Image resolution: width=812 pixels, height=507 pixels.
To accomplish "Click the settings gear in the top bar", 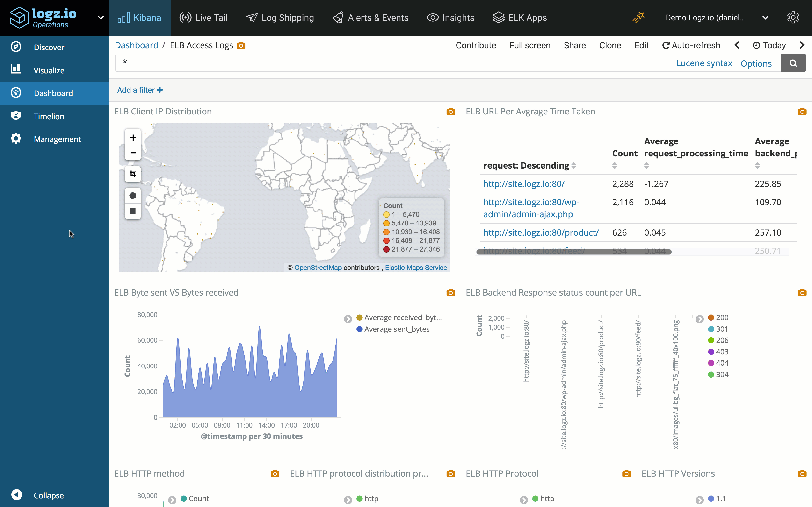I will click(793, 17).
